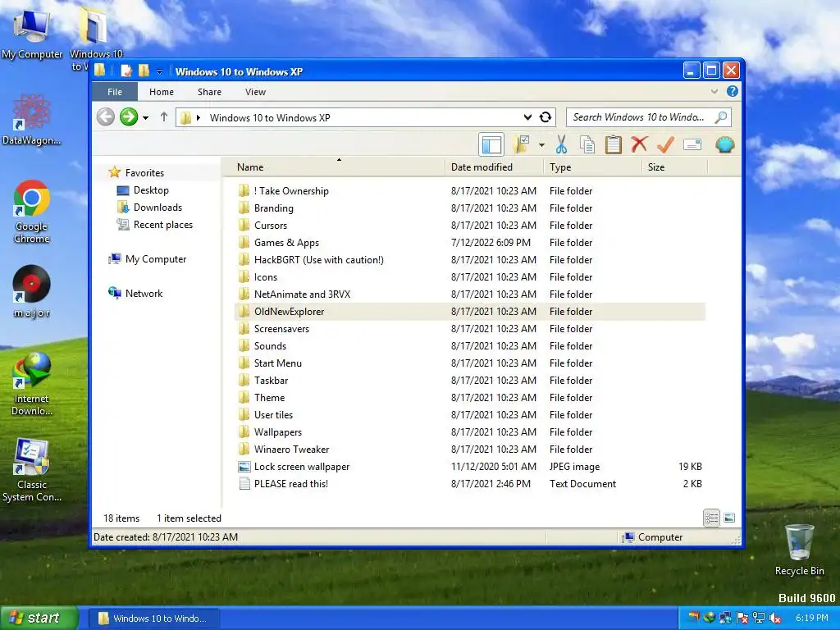Select Internet Download desktop shortcut
Screen dimensions: 840x630
32,384
